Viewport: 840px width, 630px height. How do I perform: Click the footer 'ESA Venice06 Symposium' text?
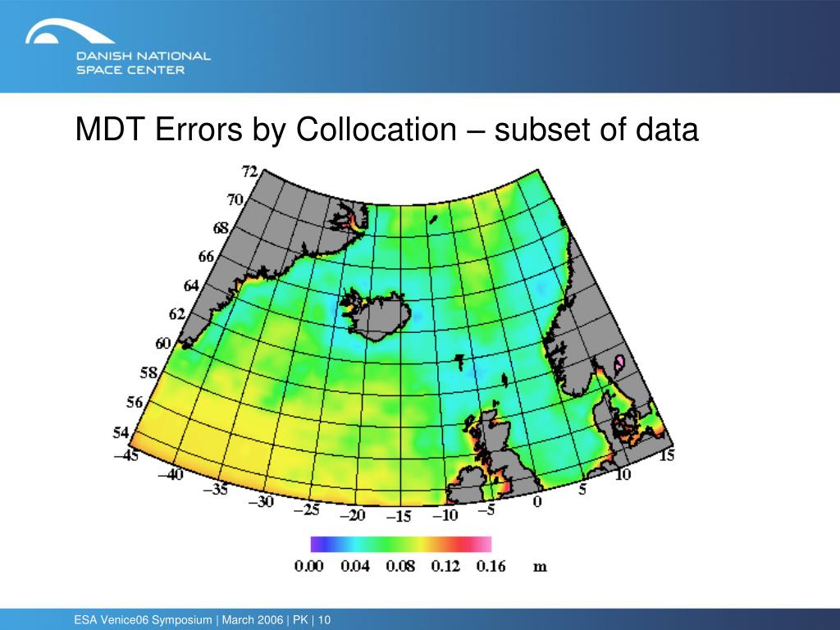pos(143,620)
